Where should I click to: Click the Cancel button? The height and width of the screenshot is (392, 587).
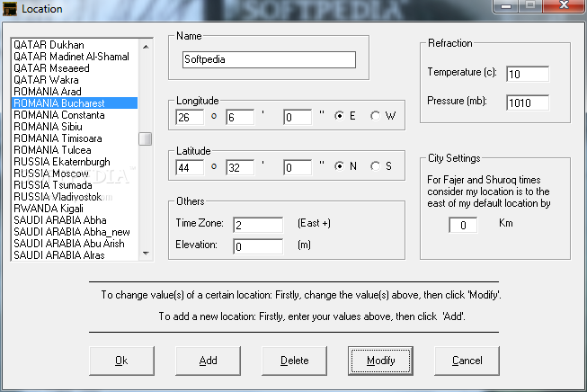click(x=467, y=361)
